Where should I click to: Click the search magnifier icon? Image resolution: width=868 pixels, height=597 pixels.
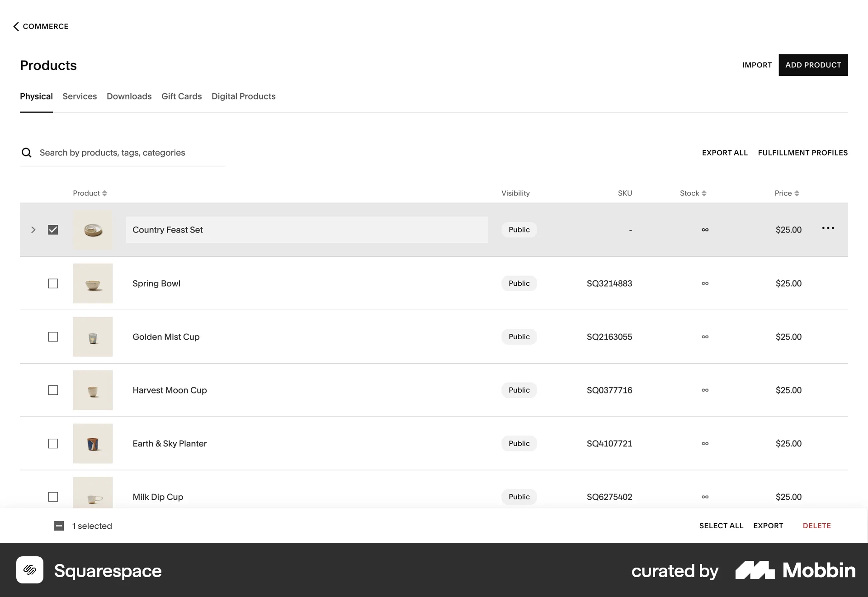coord(27,152)
